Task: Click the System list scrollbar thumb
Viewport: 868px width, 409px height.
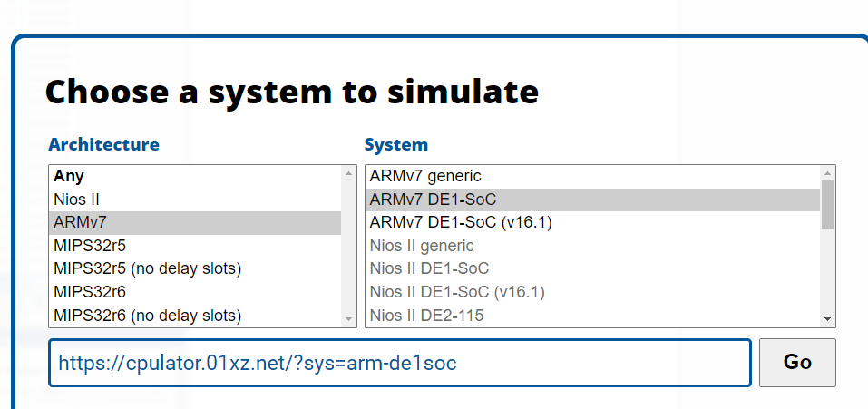Action: [x=827, y=204]
